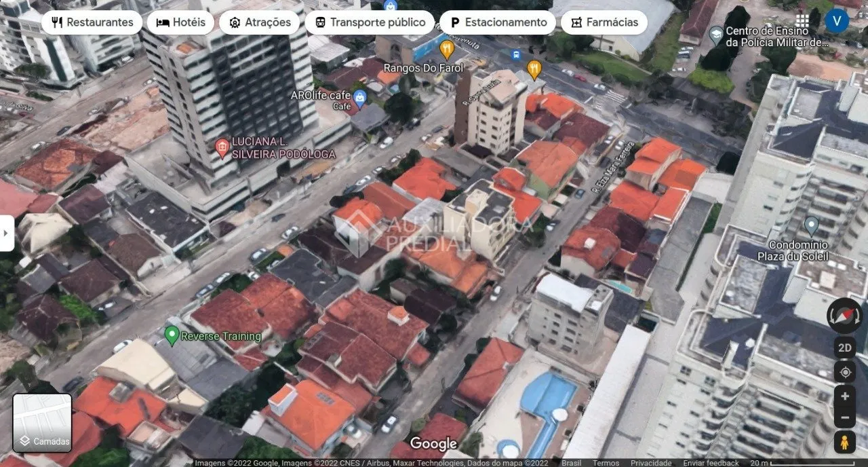This screenshot has height=467, width=868.
Task: Open the Privacidade policy link
Action: [651, 462]
